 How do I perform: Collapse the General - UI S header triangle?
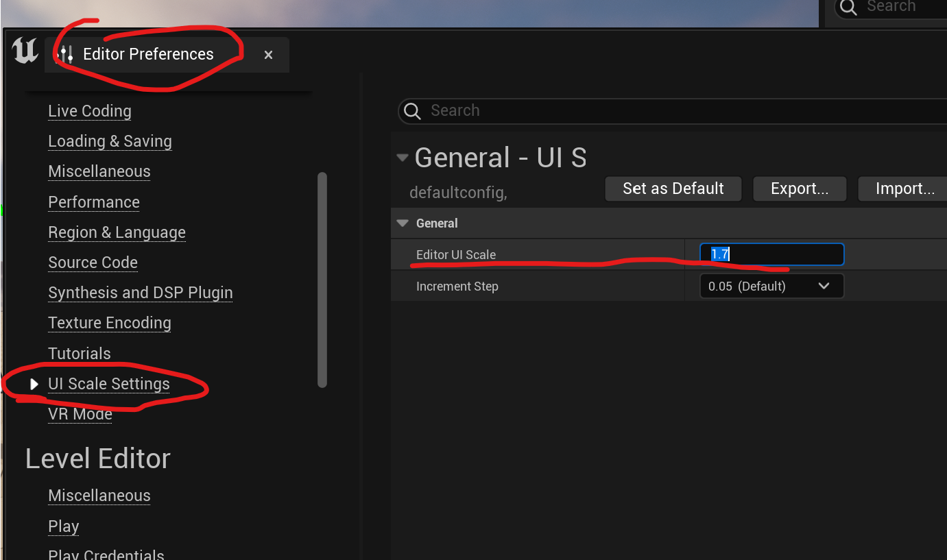(x=403, y=158)
